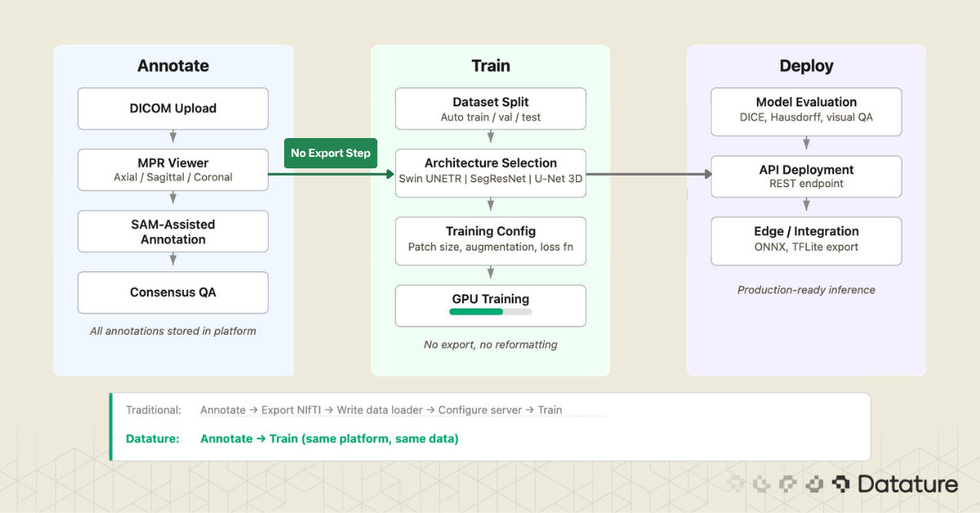The image size is (980, 513).
Task: Click the faded leftmost Datature glyph
Action: [735, 484]
